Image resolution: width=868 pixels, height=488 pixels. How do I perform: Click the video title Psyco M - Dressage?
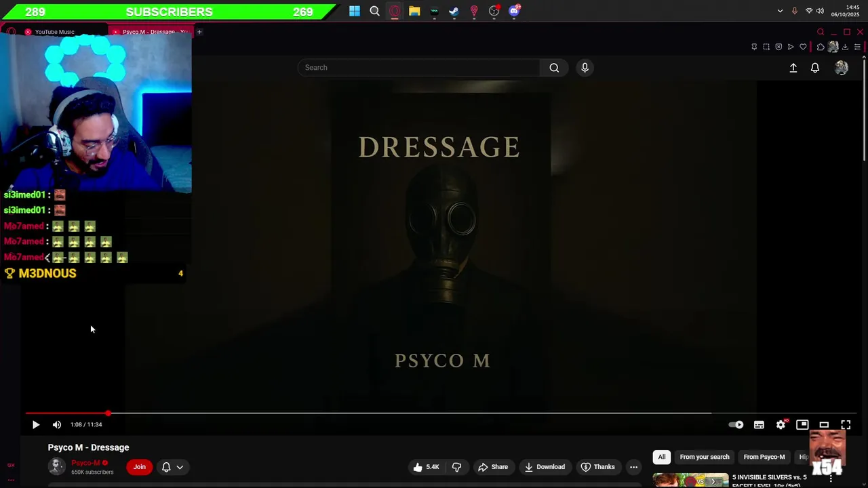[88, 447]
